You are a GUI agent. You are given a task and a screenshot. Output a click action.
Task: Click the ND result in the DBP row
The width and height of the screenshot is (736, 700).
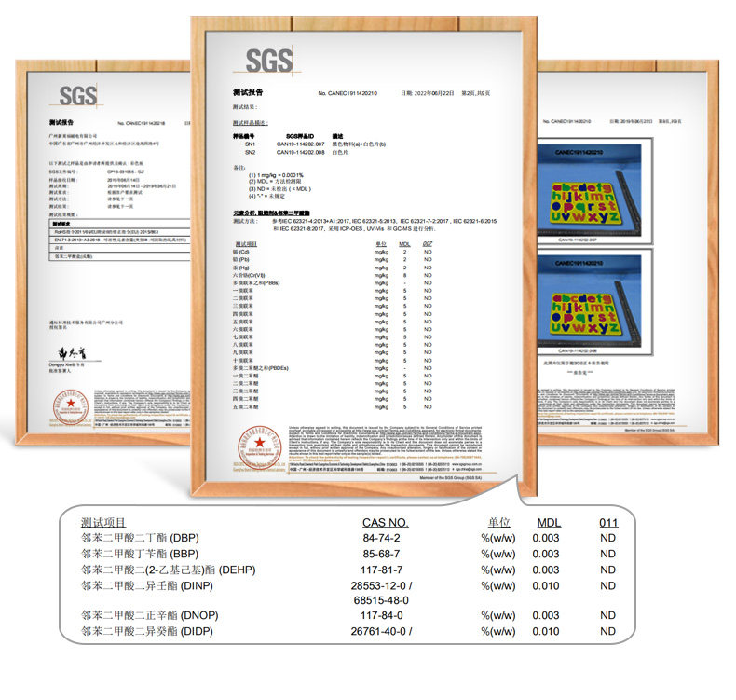pos(607,538)
